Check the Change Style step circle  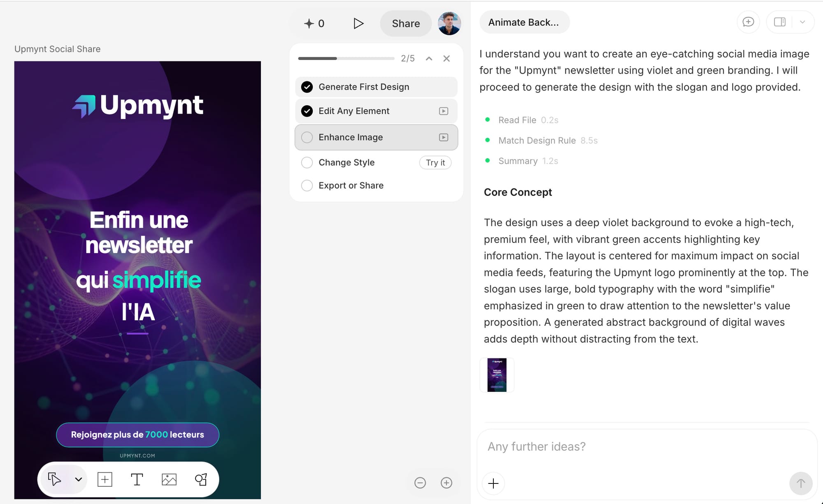pos(307,162)
